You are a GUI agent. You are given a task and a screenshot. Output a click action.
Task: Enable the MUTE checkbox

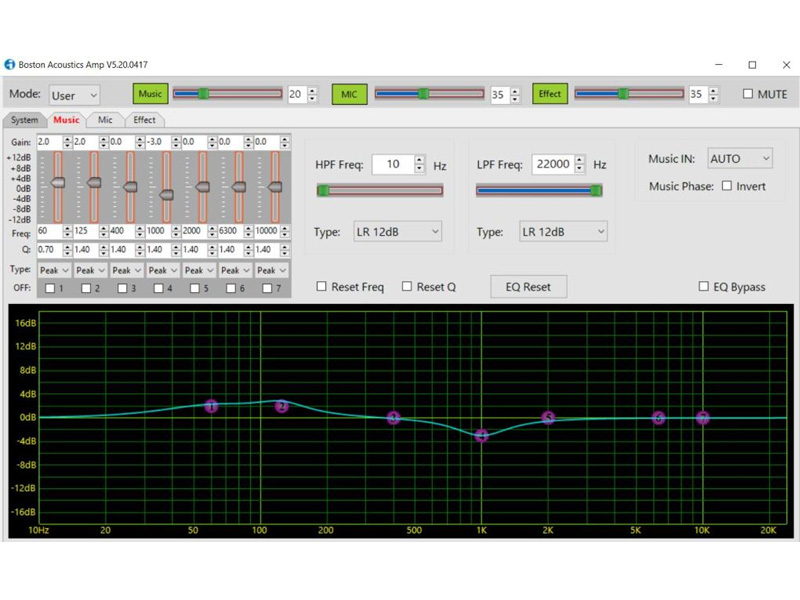[748, 94]
